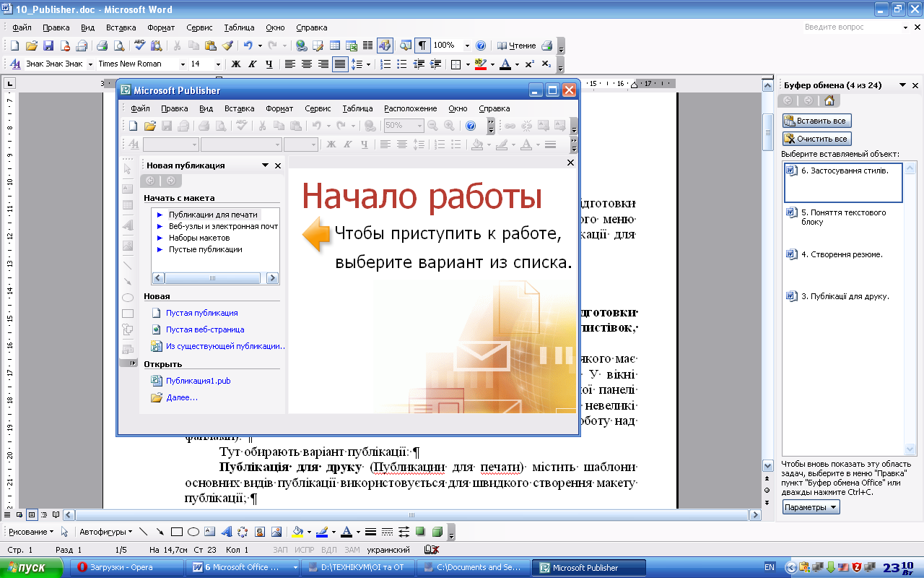Open style dropdown Знак Знак Знак
This screenshot has width=924, height=578.
tap(90, 64)
